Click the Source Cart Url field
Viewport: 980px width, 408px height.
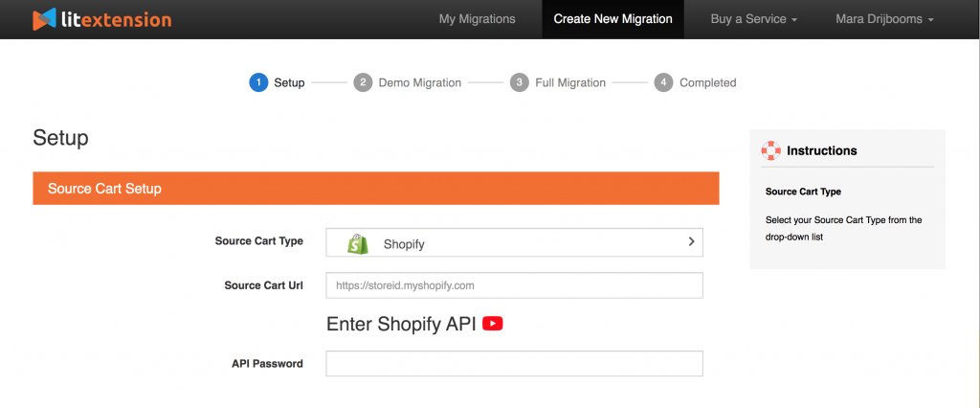coord(514,285)
